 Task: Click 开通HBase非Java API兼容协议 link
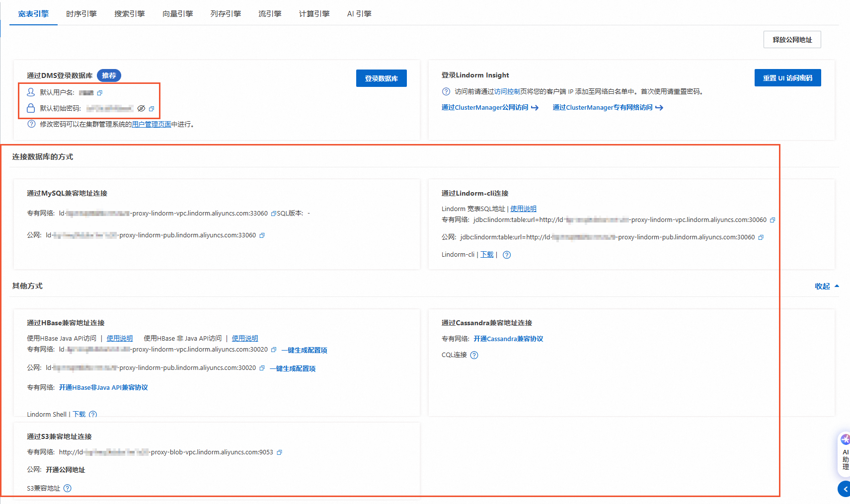[103, 388]
